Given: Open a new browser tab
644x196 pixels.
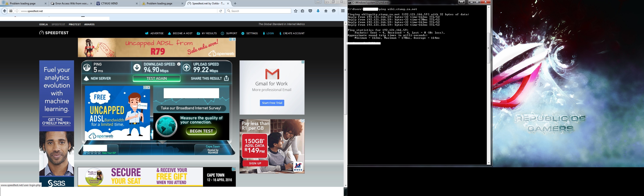Looking at the screenshot, I should [x=235, y=3].
